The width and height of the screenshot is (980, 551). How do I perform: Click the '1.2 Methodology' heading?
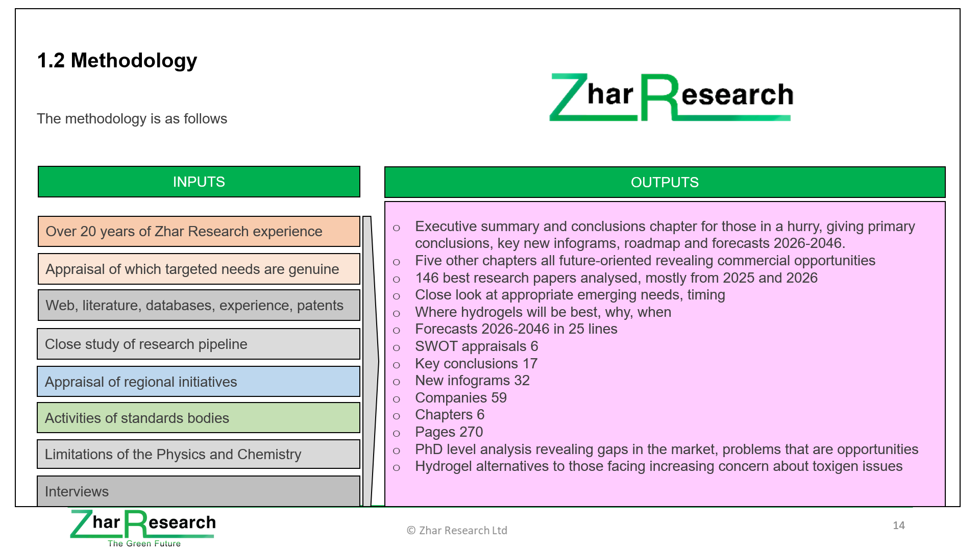click(117, 60)
